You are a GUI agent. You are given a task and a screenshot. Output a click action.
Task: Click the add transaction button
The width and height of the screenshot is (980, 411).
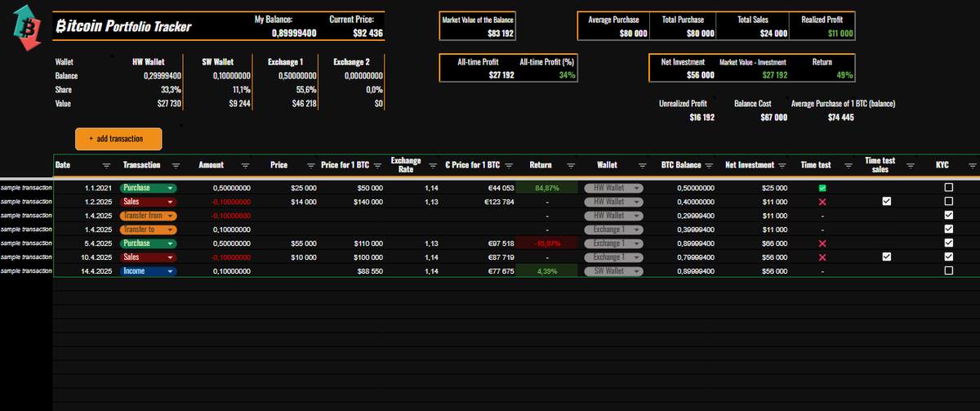[119, 139]
